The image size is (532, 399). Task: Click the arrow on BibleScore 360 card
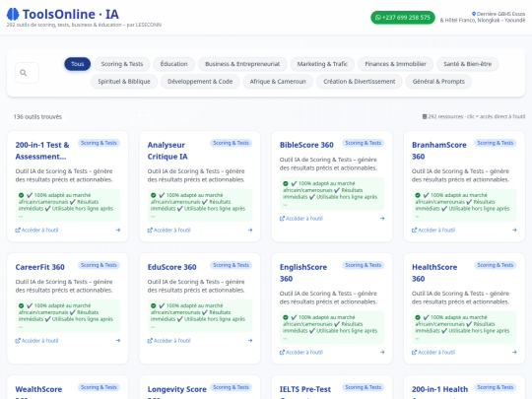click(x=382, y=219)
